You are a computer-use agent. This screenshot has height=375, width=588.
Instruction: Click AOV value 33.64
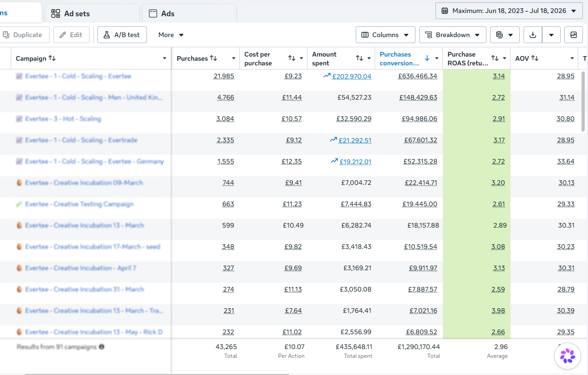coord(566,161)
